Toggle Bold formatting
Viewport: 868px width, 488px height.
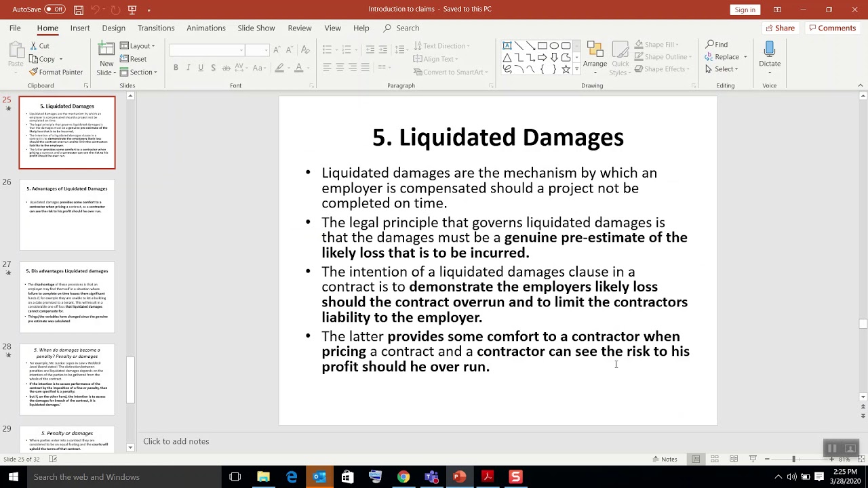click(176, 68)
